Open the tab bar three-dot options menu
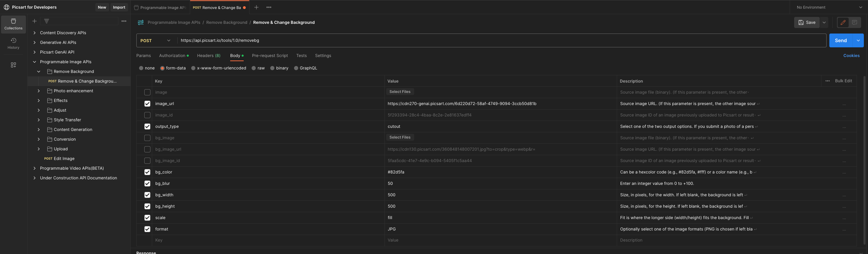868x254 pixels. click(x=269, y=7)
